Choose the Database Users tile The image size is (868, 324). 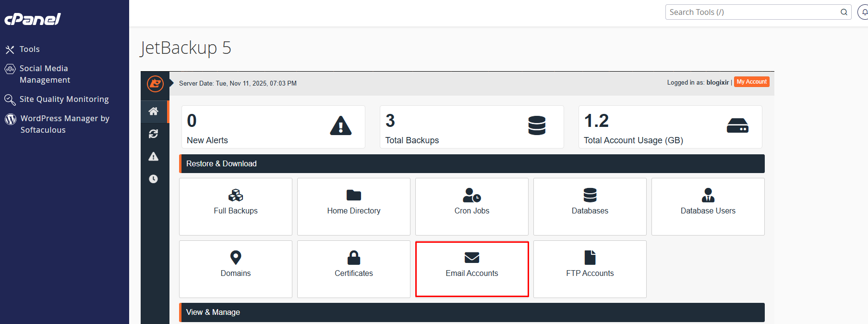(x=708, y=206)
